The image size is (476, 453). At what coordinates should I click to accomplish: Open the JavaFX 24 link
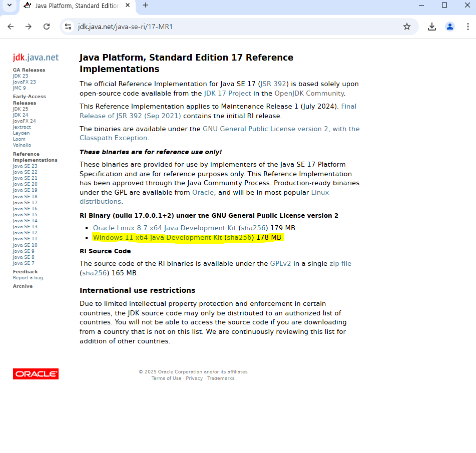25,121
